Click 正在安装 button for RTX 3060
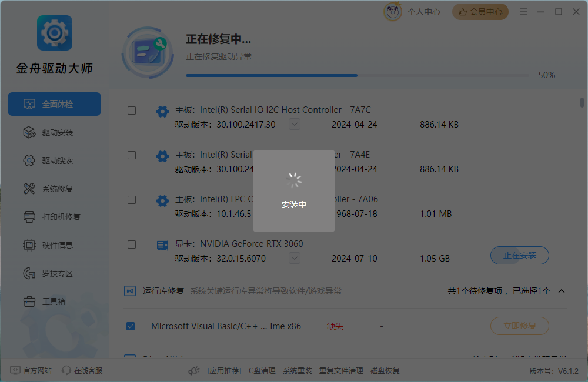 click(519, 255)
